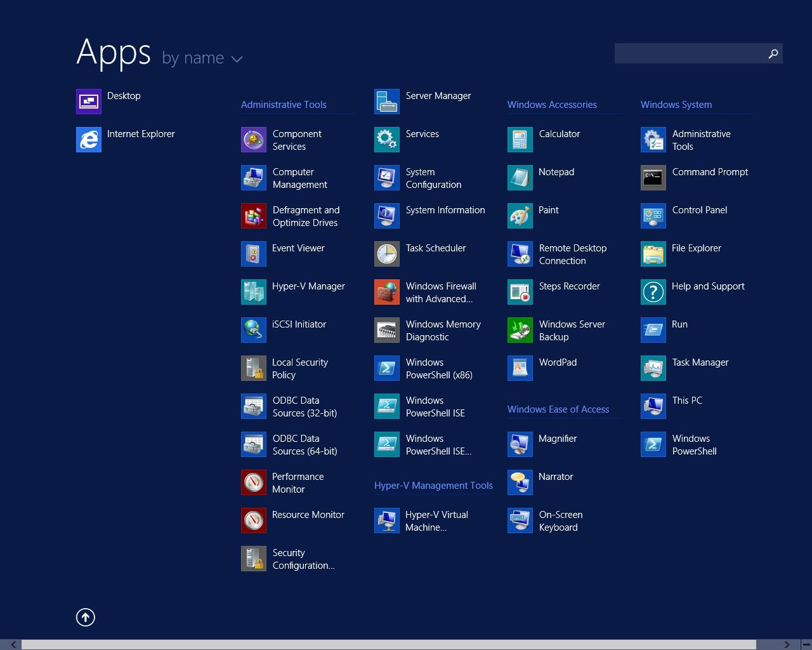This screenshot has width=812, height=650.
Task: Launch Internet Explorer icon
Action: (89, 140)
